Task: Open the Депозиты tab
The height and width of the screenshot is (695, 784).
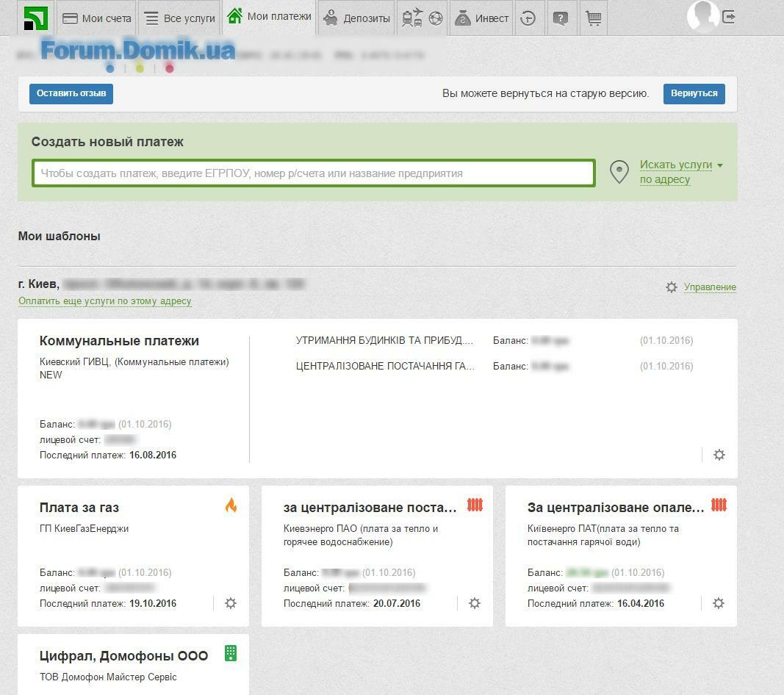Action: coord(356,18)
